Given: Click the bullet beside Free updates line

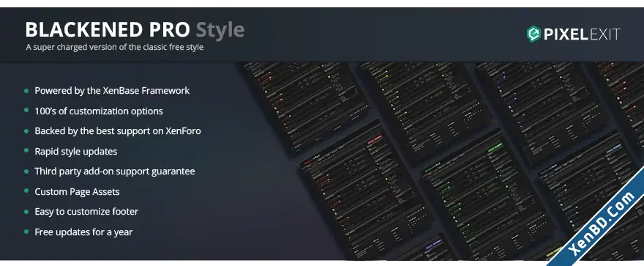Looking at the screenshot, I should [x=26, y=232].
